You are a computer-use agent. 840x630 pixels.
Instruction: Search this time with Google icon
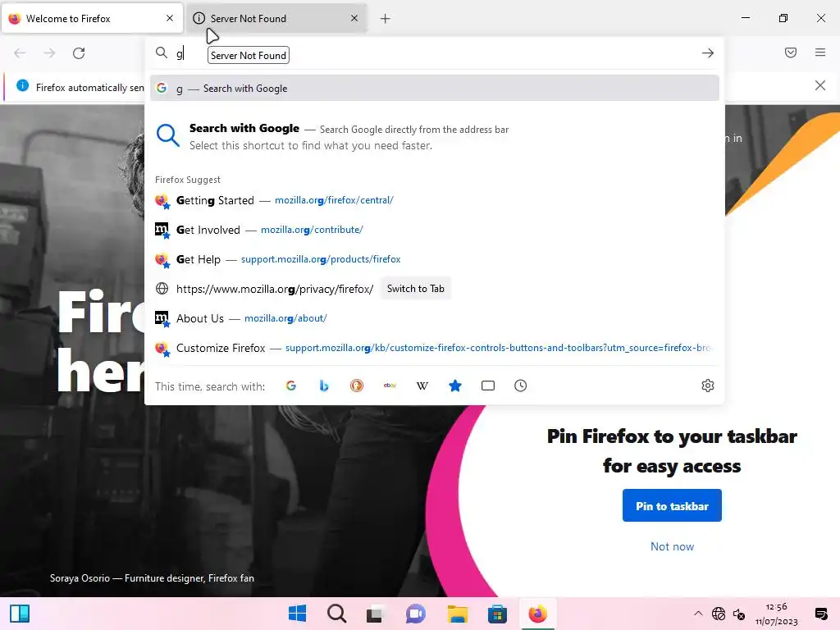coord(291,386)
